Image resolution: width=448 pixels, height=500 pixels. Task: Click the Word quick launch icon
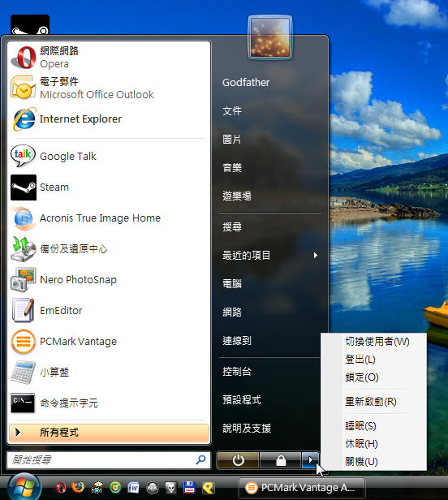point(133,488)
